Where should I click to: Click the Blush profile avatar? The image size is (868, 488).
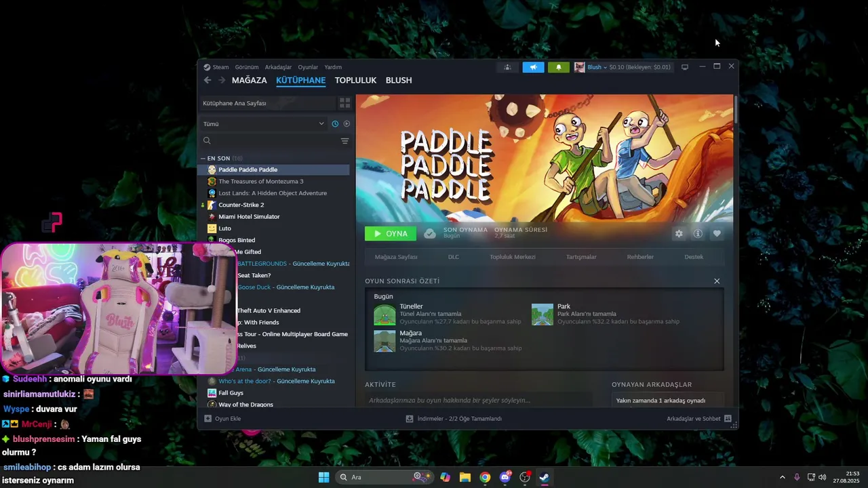[580, 67]
